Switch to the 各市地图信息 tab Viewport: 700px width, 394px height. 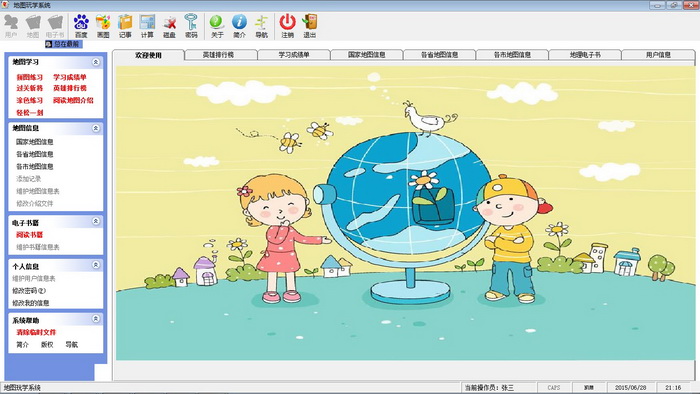(x=512, y=55)
